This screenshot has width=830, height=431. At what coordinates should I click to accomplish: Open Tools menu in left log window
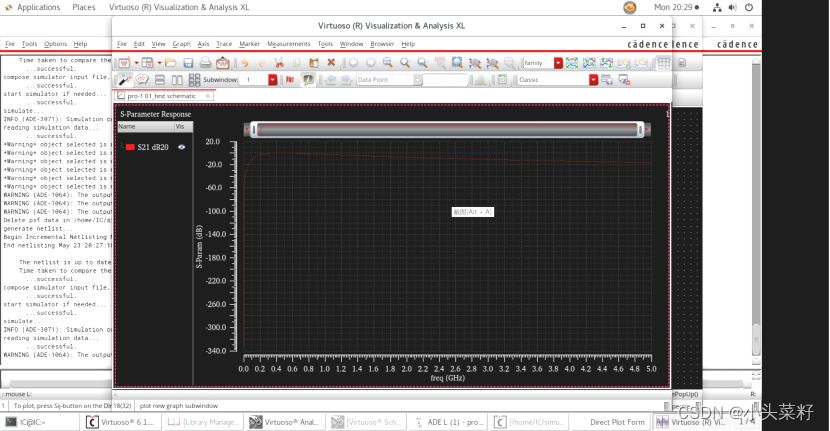tap(29, 44)
